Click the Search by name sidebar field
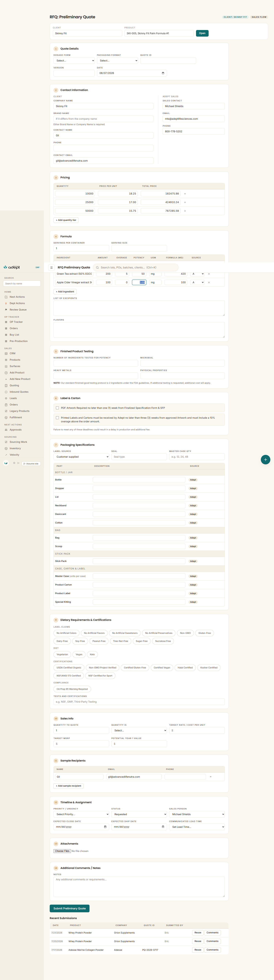The image size is (274, 980). 22,283
